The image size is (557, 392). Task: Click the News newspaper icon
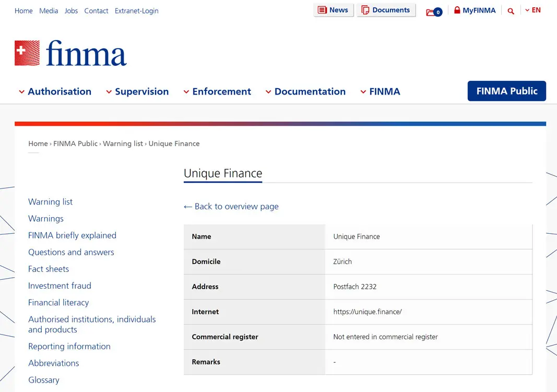[322, 10]
